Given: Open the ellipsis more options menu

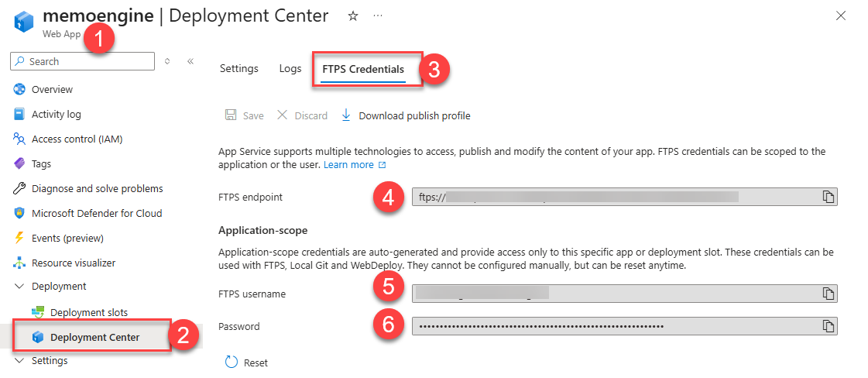Looking at the screenshot, I should coord(378,16).
